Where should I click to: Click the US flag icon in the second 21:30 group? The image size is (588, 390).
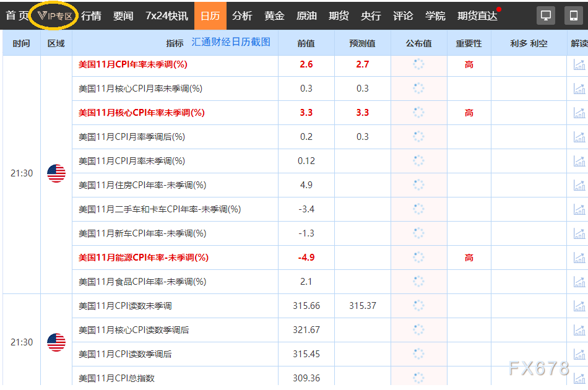[56, 342]
